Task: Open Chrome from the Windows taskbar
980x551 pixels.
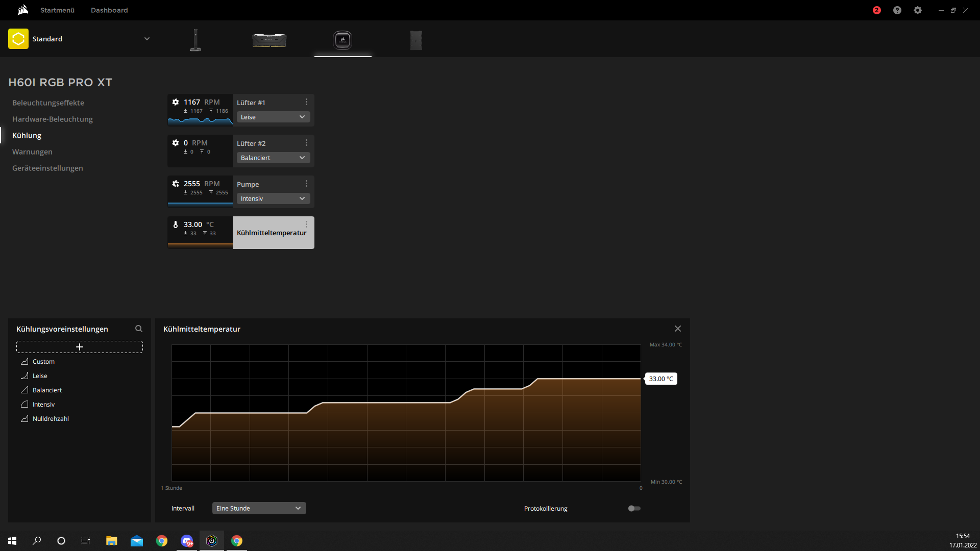Action: 162,541
